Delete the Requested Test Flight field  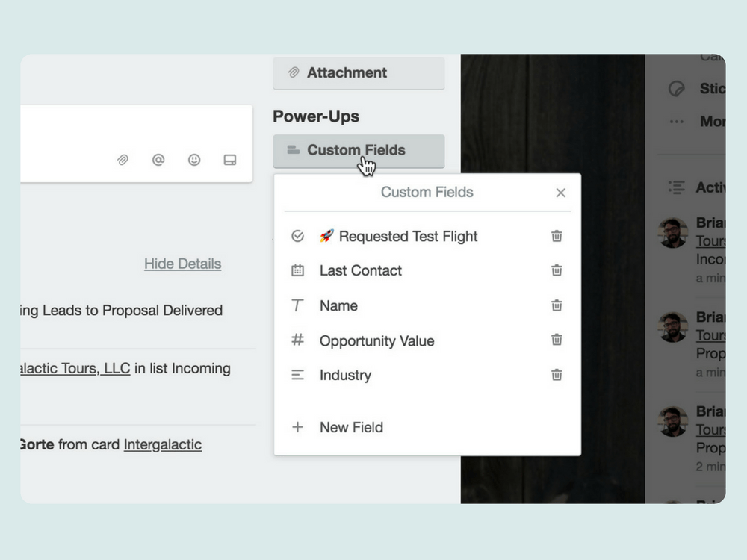pyautogui.click(x=557, y=236)
